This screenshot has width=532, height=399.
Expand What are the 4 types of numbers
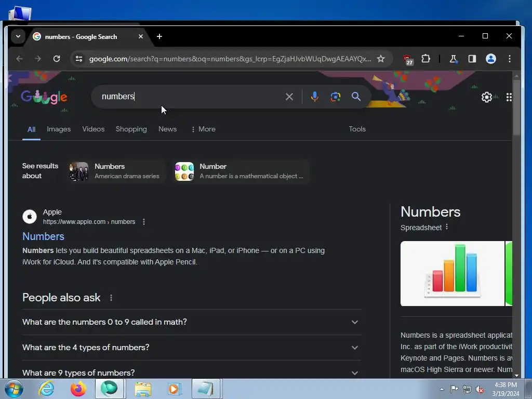(192, 348)
